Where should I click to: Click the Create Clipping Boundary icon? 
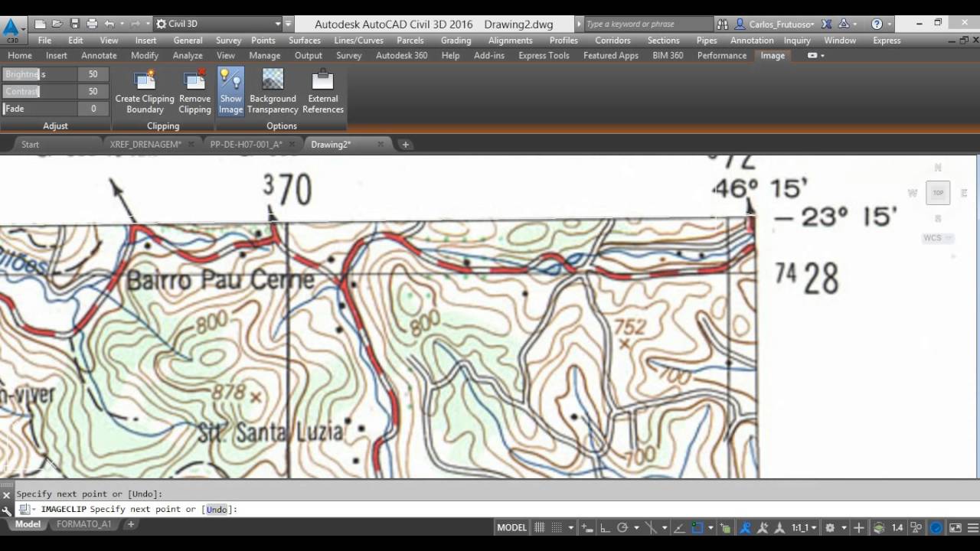pyautogui.click(x=145, y=80)
